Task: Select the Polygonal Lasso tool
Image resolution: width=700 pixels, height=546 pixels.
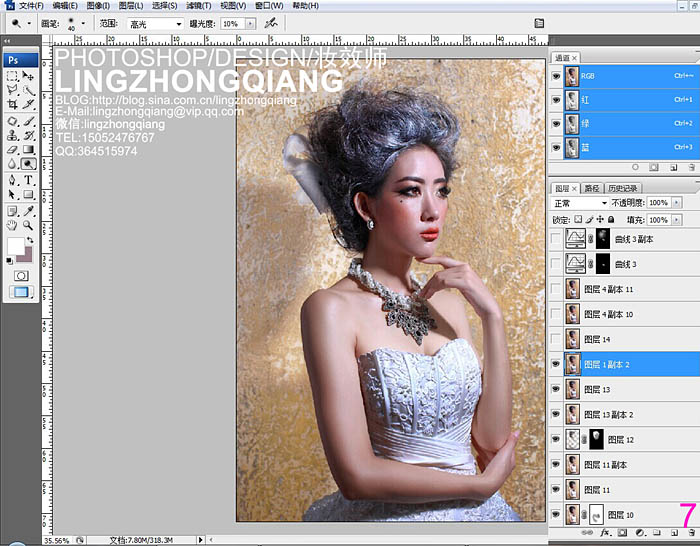Action: pos(12,91)
